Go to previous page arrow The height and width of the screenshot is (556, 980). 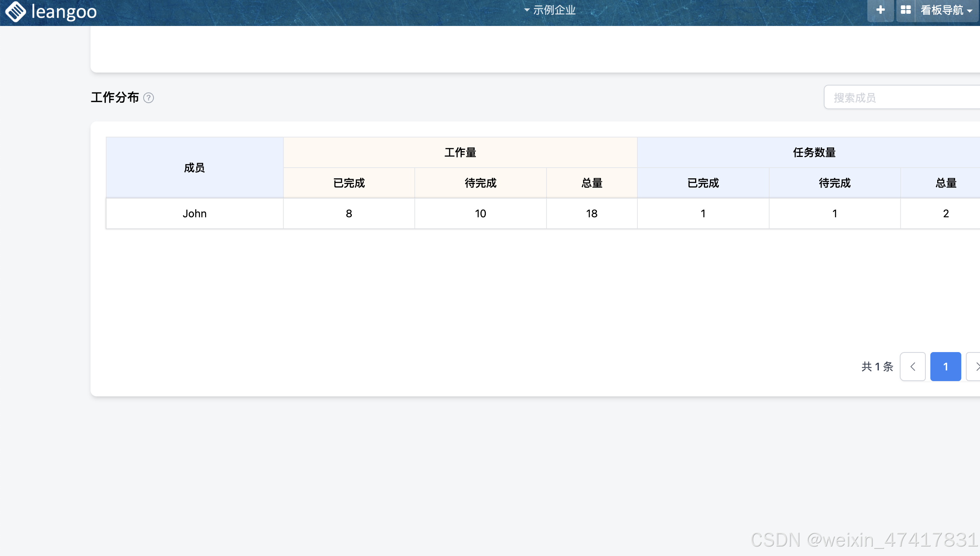point(912,367)
